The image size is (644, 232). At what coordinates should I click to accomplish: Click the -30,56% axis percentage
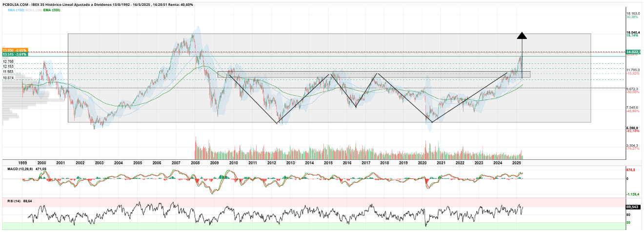[633, 93]
